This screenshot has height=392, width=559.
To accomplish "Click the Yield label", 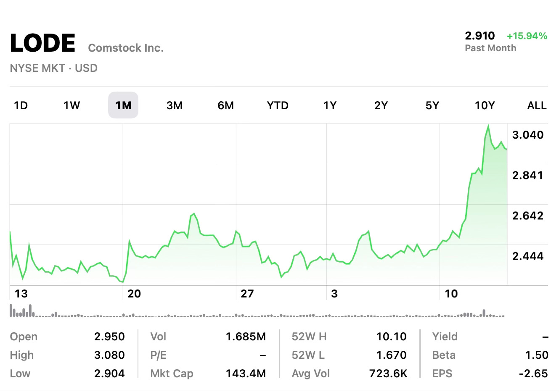I will click(x=445, y=337).
